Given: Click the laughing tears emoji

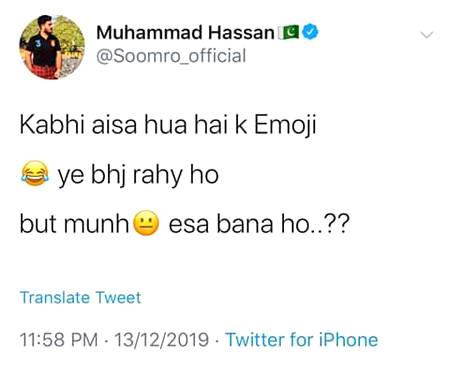Looking at the screenshot, I should [x=35, y=173].
